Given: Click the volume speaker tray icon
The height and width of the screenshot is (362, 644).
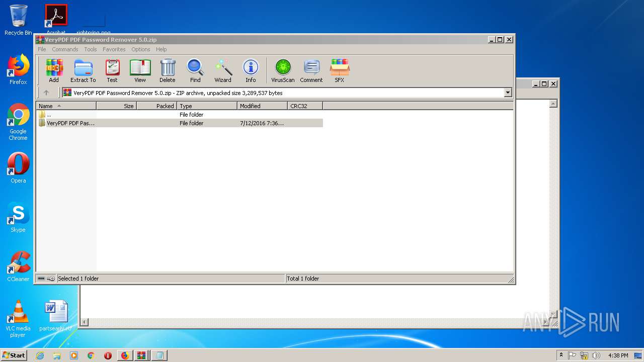Looking at the screenshot, I should 596,355.
